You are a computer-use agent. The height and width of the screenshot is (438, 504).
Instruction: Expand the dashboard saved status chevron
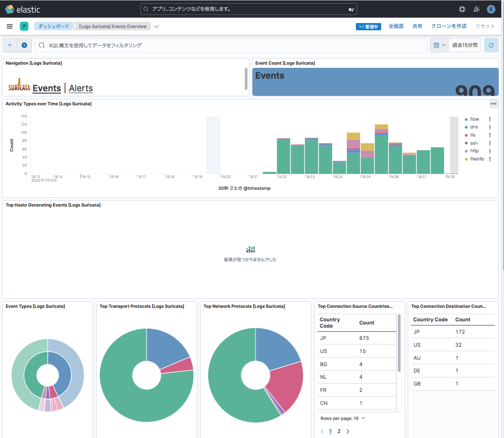157,26
